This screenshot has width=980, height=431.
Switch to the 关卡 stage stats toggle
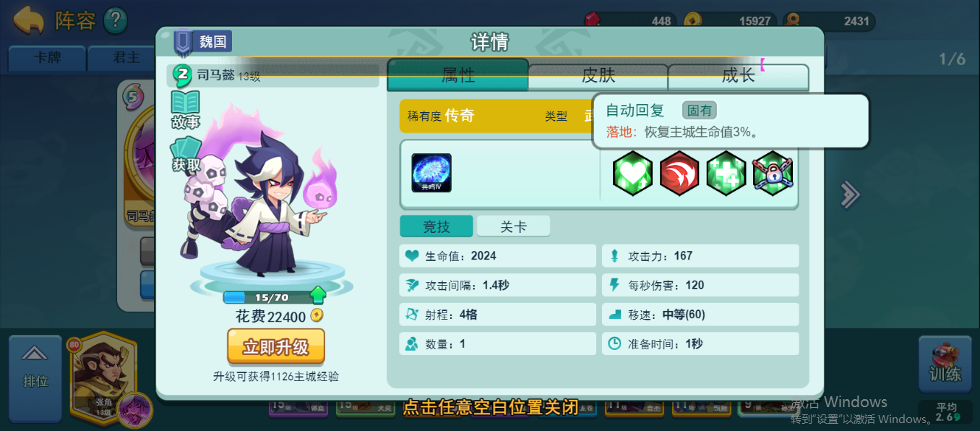[513, 226]
